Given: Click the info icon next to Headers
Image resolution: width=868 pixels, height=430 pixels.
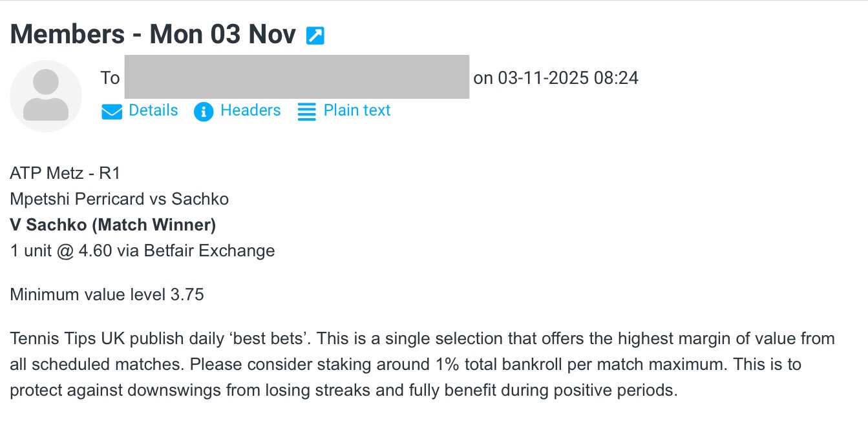Looking at the screenshot, I should point(204,111).
